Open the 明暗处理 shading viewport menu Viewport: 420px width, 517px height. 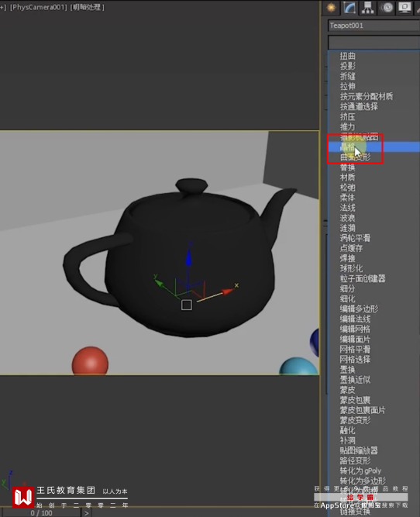(88, 7)
